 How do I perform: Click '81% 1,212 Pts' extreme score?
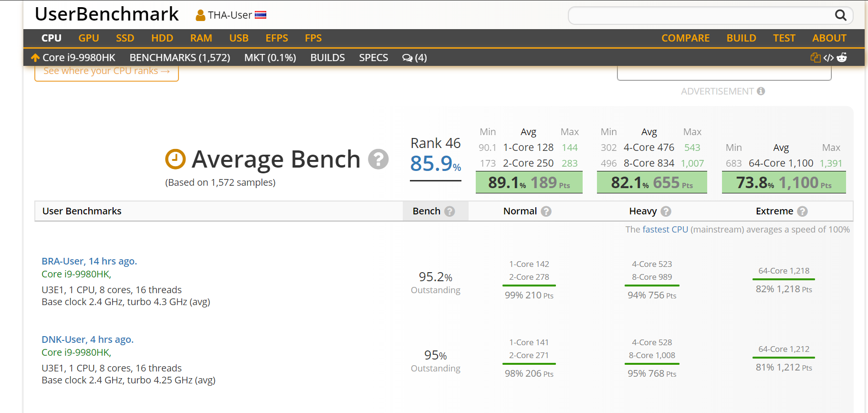click(x=784, y=368)
